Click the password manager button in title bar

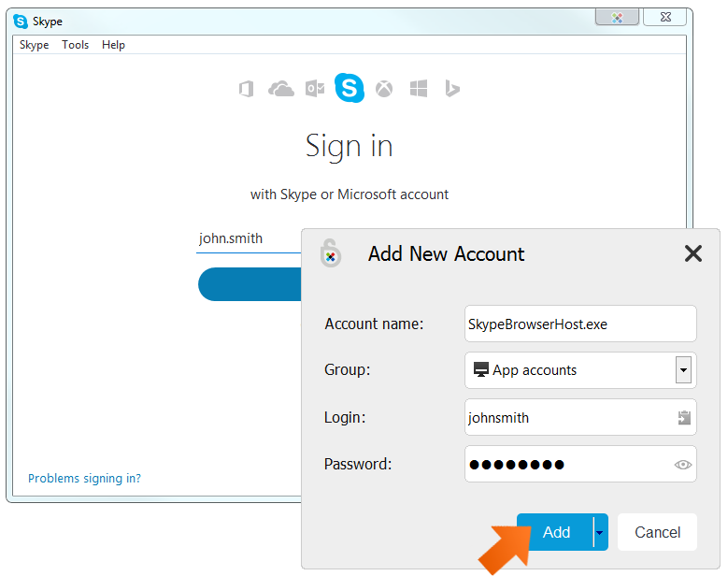click(617, 17)
